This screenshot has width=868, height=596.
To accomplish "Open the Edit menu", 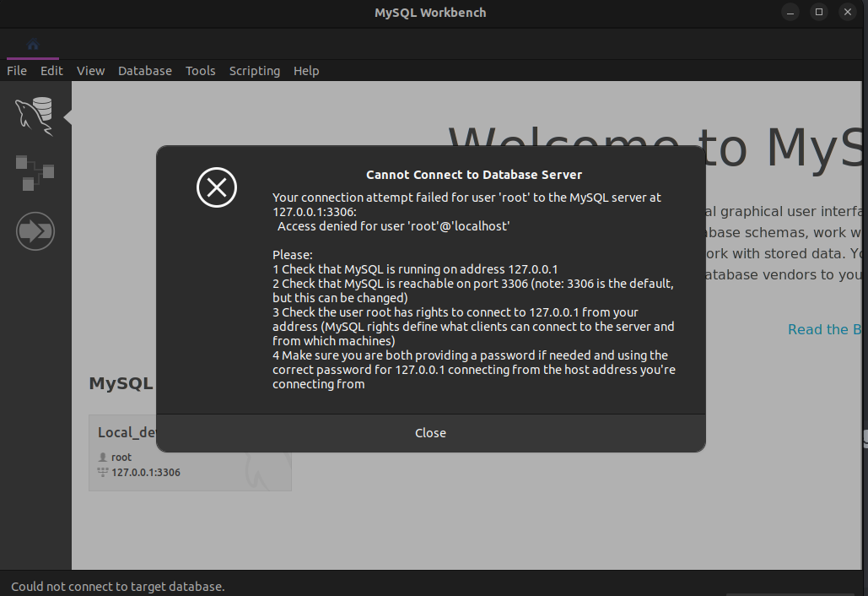I will (x=51, y=71).
